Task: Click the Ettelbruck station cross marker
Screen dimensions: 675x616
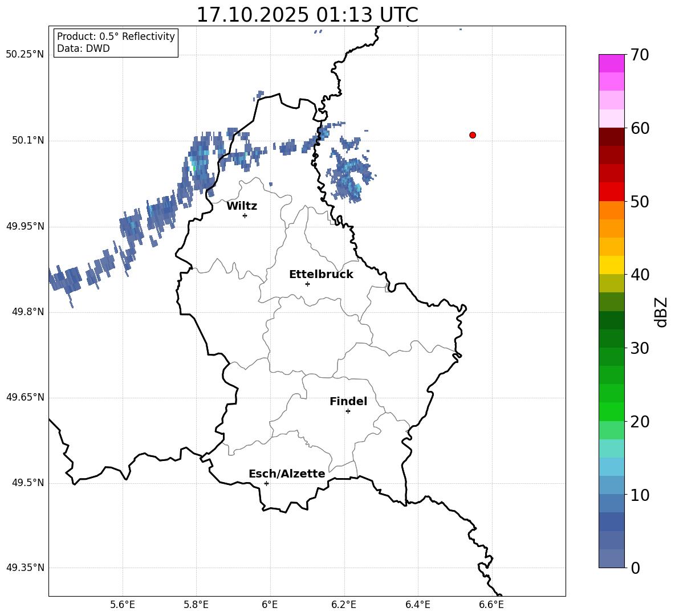Action: click(x=307, y=284)
